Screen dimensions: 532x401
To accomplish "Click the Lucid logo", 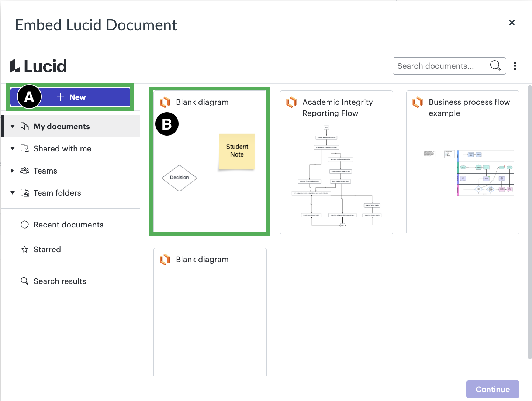I will 39,66.
